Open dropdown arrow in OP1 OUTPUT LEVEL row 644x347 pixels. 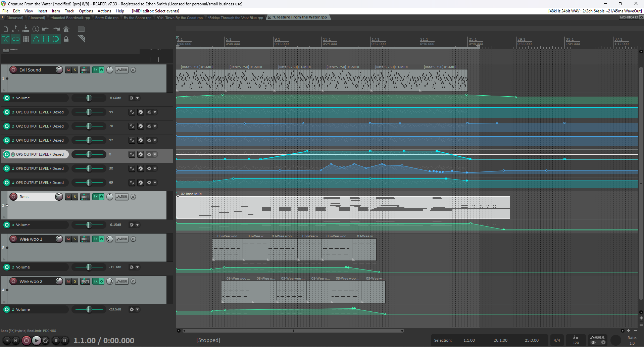[x=155, y=112]
